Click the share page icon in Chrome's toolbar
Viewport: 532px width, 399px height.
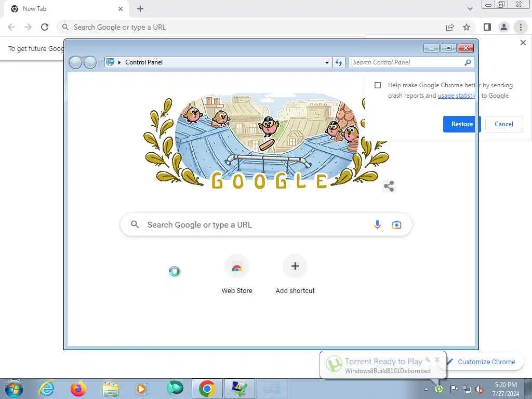click(x=450, y=27)
